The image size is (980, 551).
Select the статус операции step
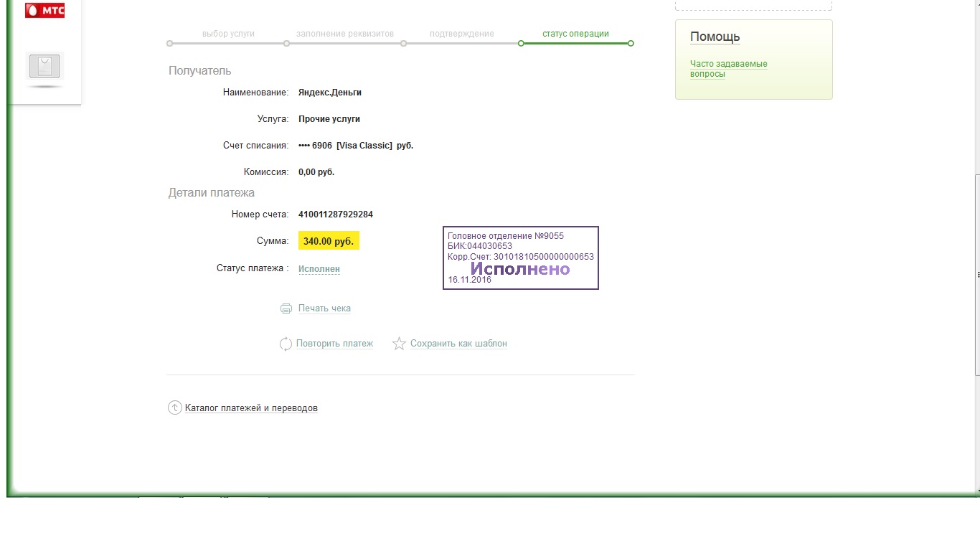click(x=575, y=34)
